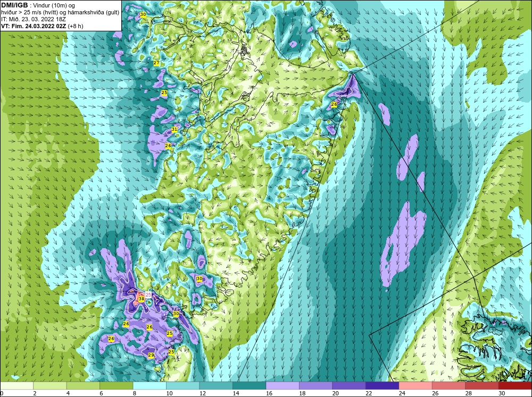Click the color scale number 16
This screenshot has width=532, height=397.
pyautogui.click(x=269, y=393)
